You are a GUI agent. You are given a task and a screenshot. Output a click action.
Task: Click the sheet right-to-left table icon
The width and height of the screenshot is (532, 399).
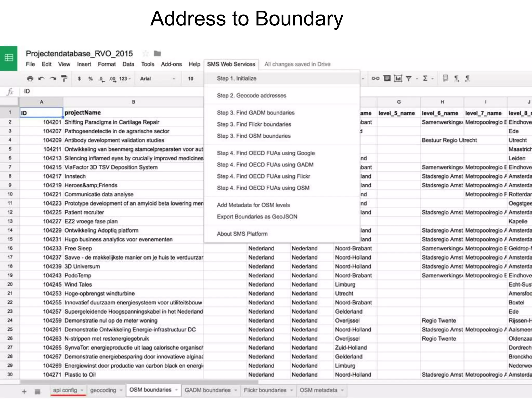[x=445, y=78]
